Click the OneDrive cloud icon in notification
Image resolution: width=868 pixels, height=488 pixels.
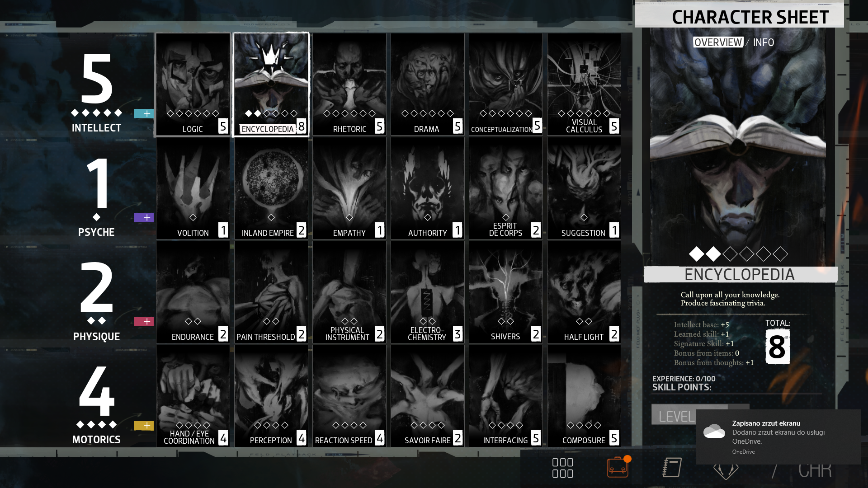[714, 431]
